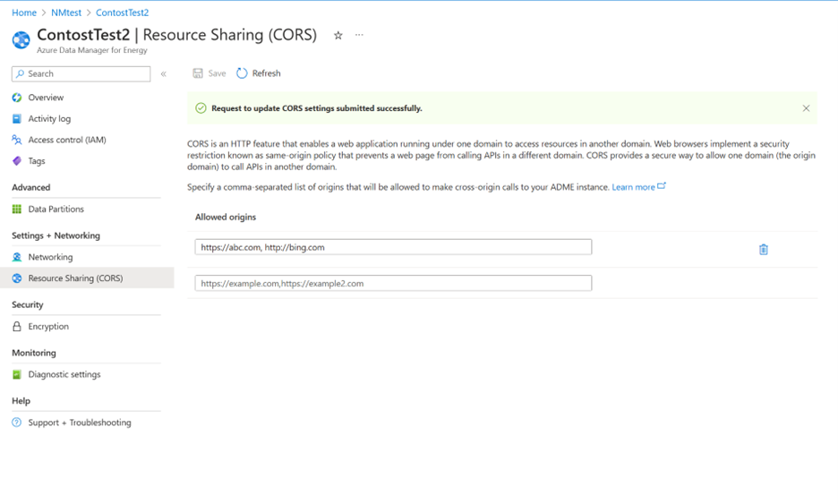This screenshot has height=504, width=838.
Task: Click the NMtest breadcrumb link
Action: click(66, 13)
